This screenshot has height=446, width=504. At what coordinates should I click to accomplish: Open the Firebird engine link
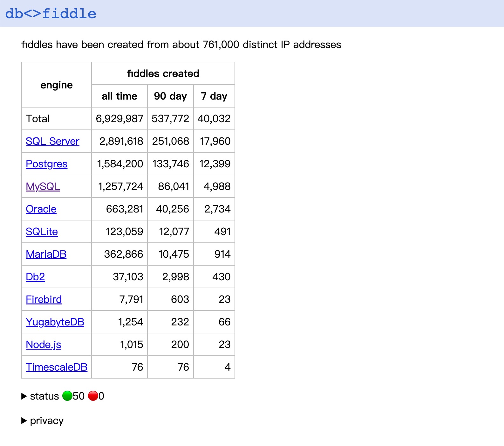pos(44,299)
